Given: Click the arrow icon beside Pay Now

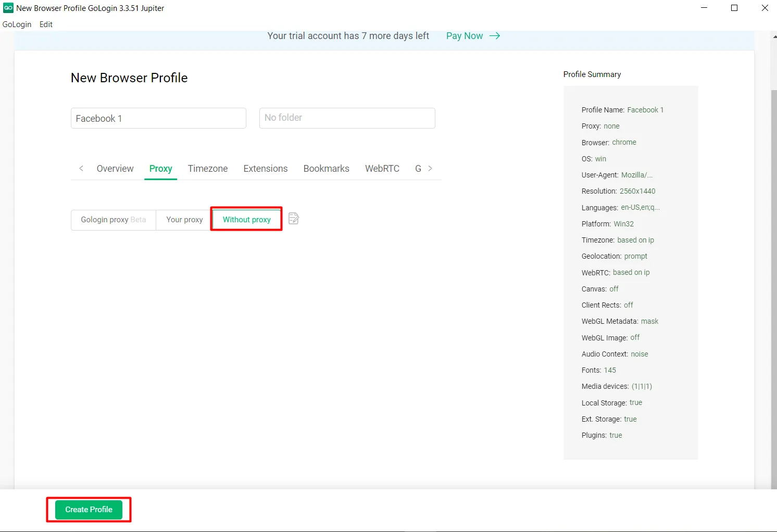Looking at the screenshot, I should (x=495, y=36).
